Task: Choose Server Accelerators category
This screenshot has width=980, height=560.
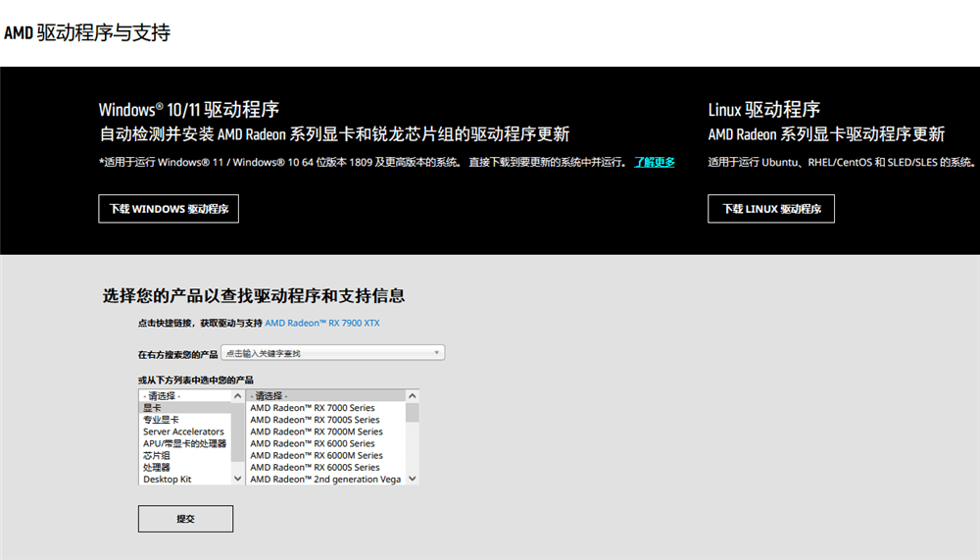Action: coord(183,432)
